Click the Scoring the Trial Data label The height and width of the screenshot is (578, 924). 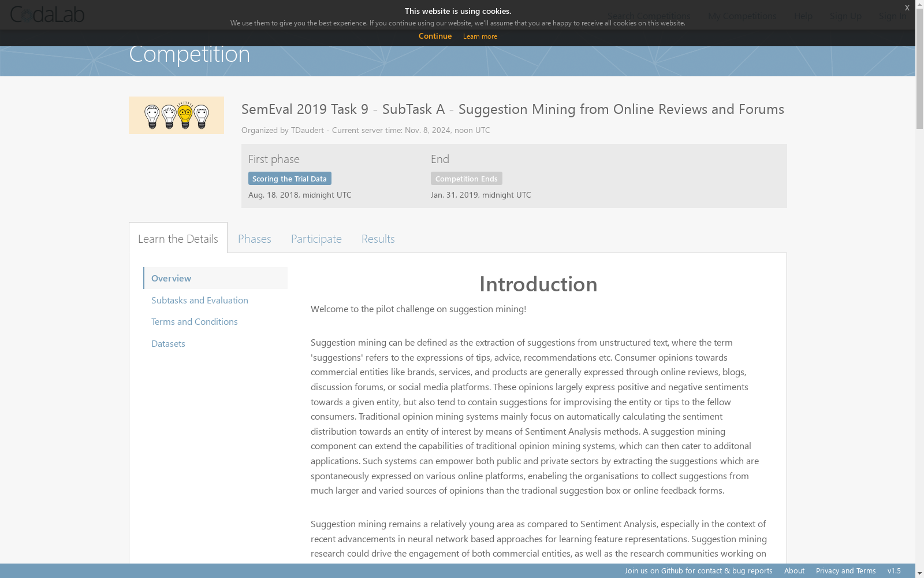[x=289, y=179]
